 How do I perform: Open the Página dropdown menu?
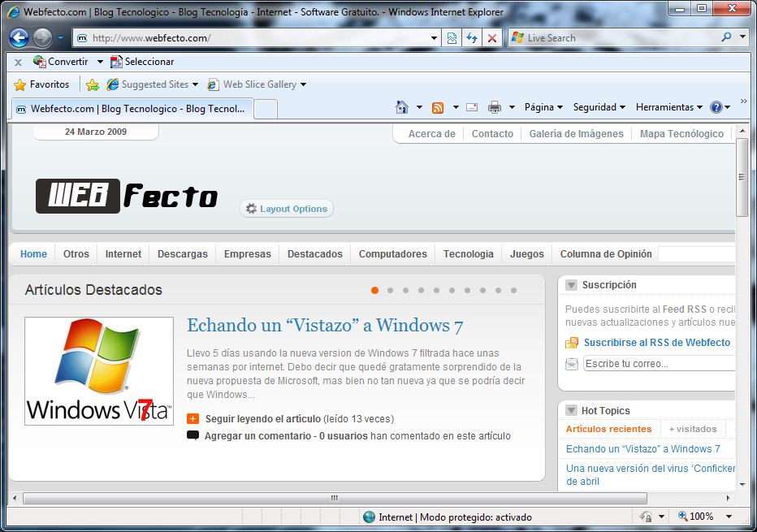tap(543, 107)
